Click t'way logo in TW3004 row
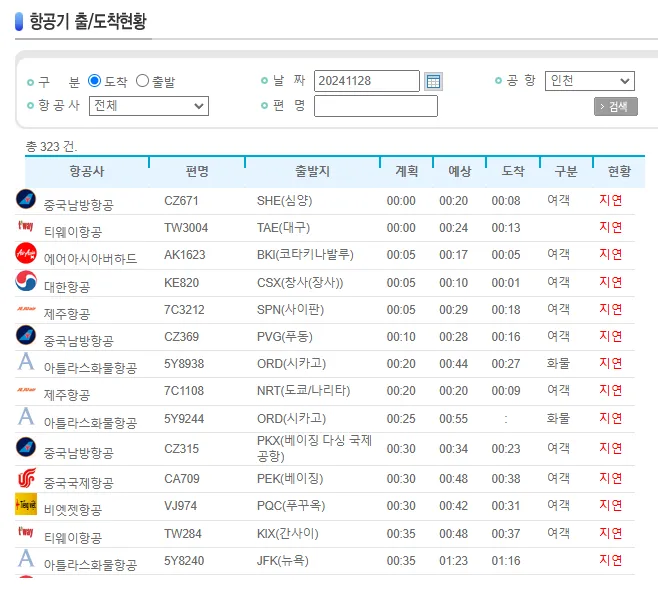The image size is (658, 591). [26, 226]
